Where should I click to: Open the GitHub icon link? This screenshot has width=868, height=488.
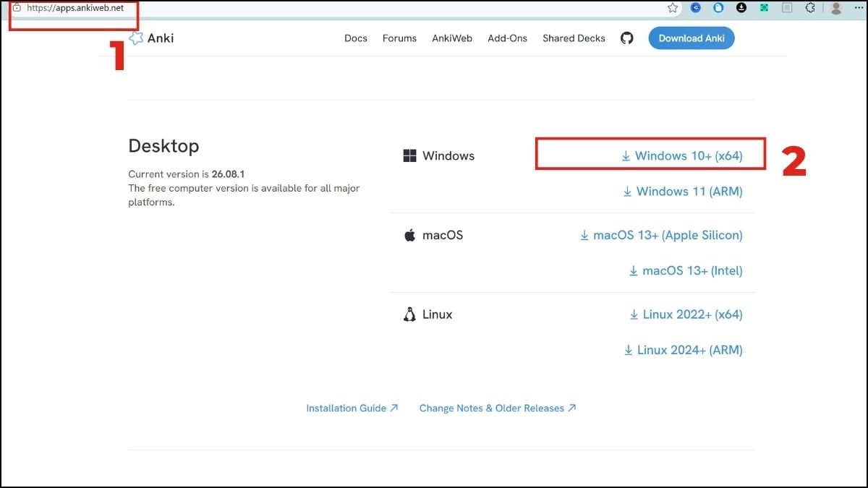626,38
